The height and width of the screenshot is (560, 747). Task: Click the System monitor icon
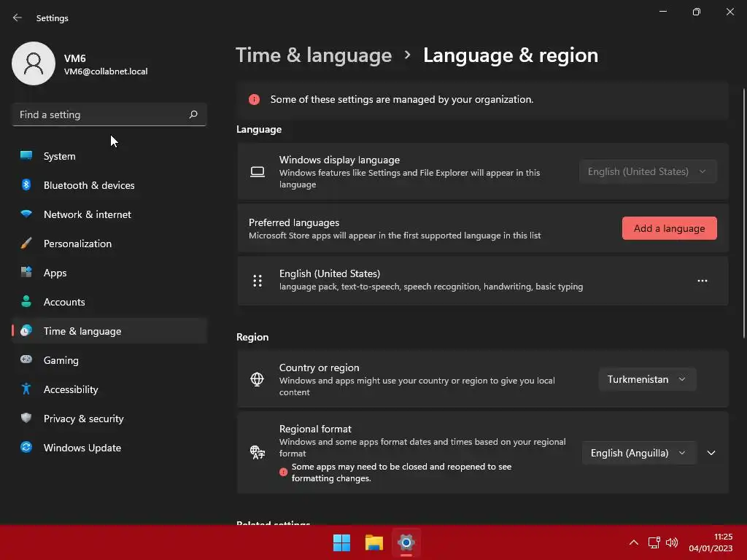coord(26,155)
